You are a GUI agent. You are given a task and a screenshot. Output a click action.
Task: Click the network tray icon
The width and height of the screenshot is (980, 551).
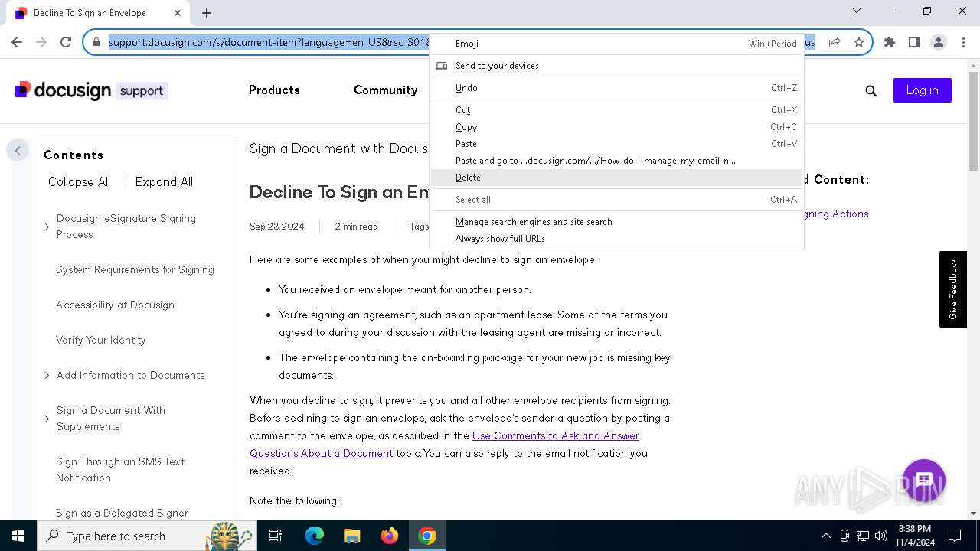pyautogui.click(x=863, y=536)
